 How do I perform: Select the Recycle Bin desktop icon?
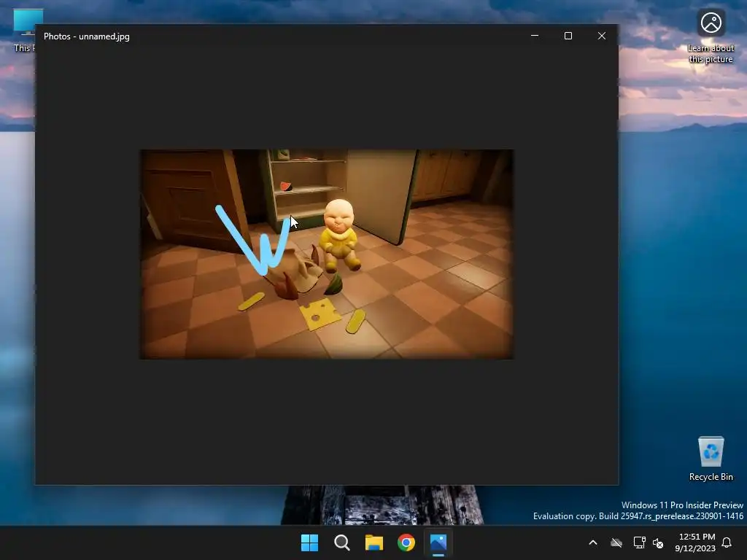(x=711, y=459)
